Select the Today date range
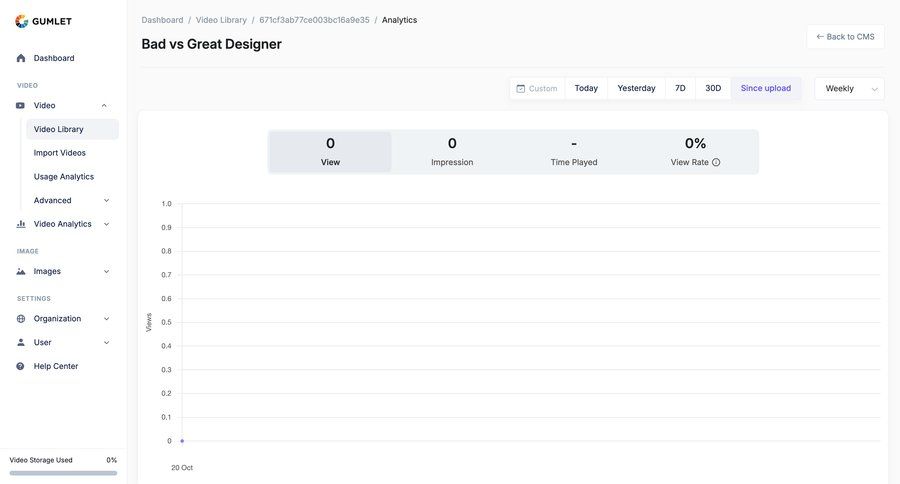Viewport: 900px width, 484px height. [586, 88]
